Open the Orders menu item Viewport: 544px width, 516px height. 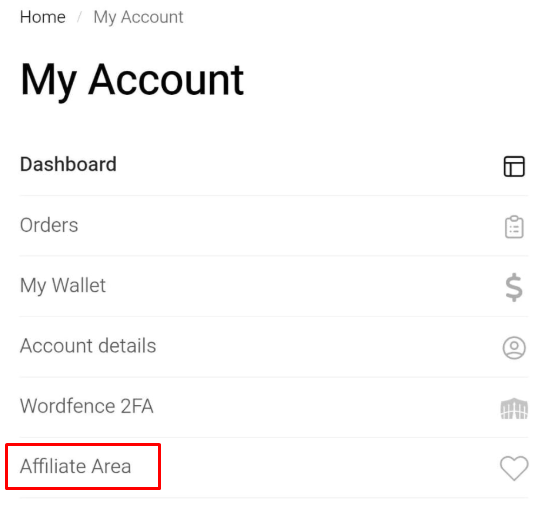(x=274, y=226)
